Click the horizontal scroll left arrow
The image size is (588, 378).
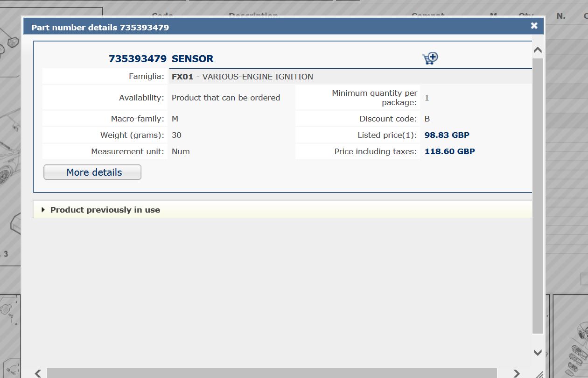[x=38, y=373]
